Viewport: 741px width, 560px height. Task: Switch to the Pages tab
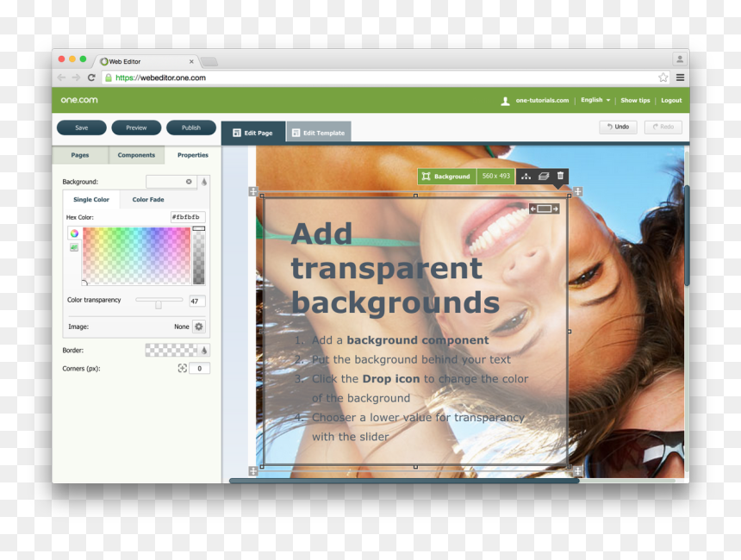[x=80, y=155]
